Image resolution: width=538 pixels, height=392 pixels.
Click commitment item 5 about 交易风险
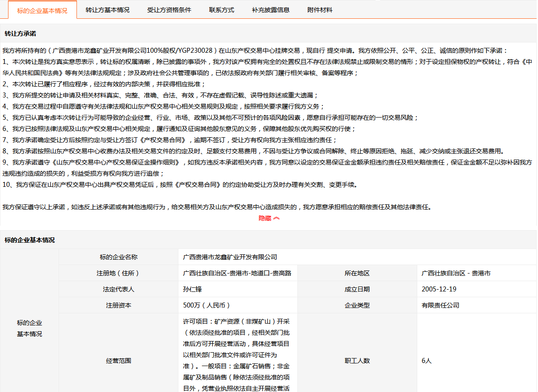(210, 118)
